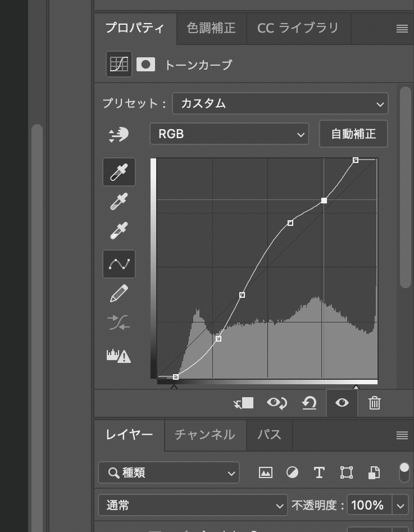
Task: Click the left panel vertical scrollbar
Action: point(37,328)
